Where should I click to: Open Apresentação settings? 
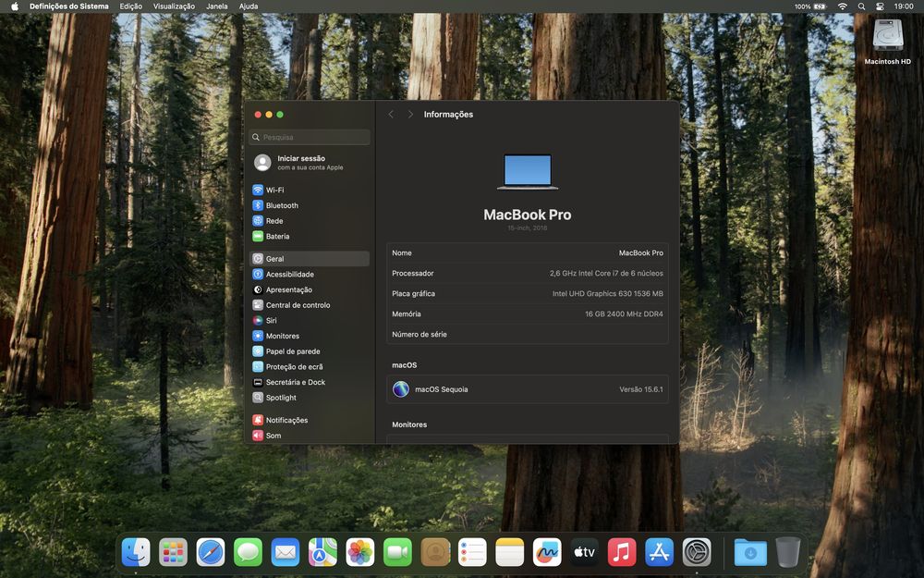point(310,289)
